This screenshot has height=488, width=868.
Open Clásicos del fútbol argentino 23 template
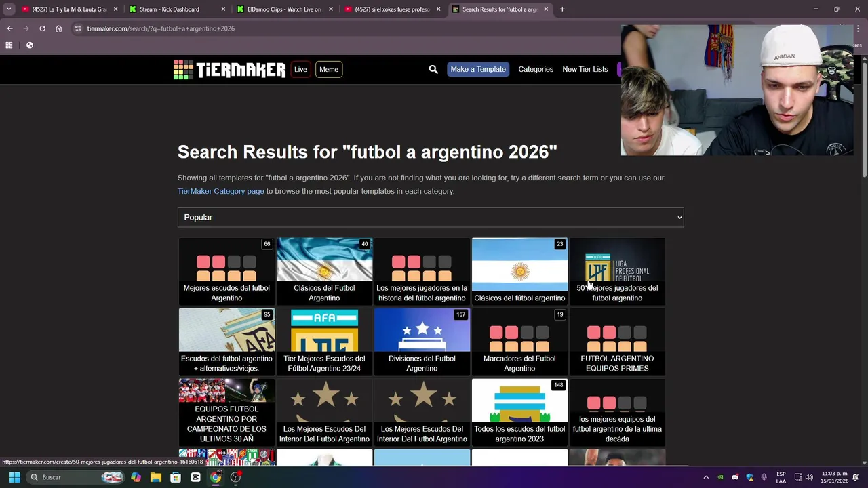pyautogui.click(x=519, y=270)
